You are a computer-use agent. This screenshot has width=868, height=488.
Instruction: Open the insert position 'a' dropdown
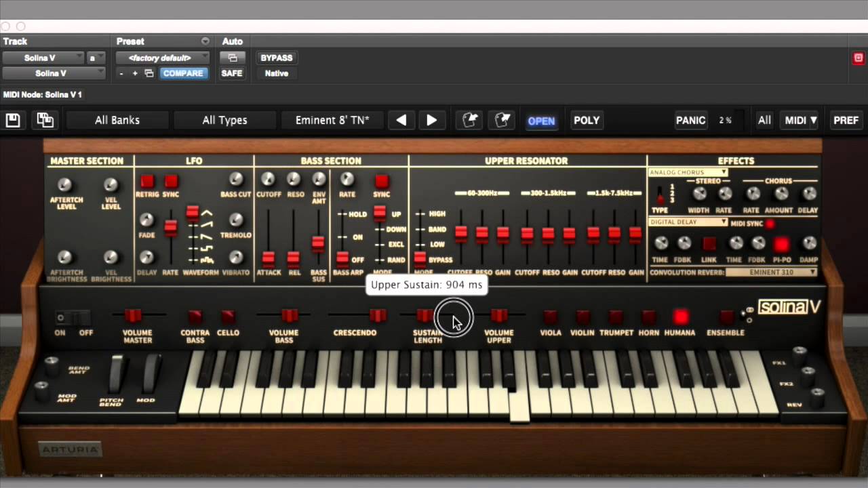click(96, 58)
